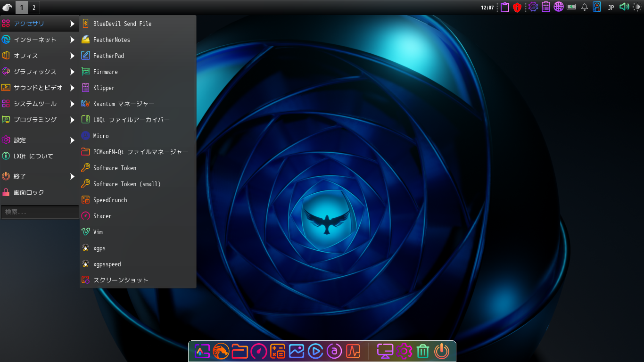
Task: Open the Software Token entry without (small)
Action: pyautogui.click(x=138, y=168)
